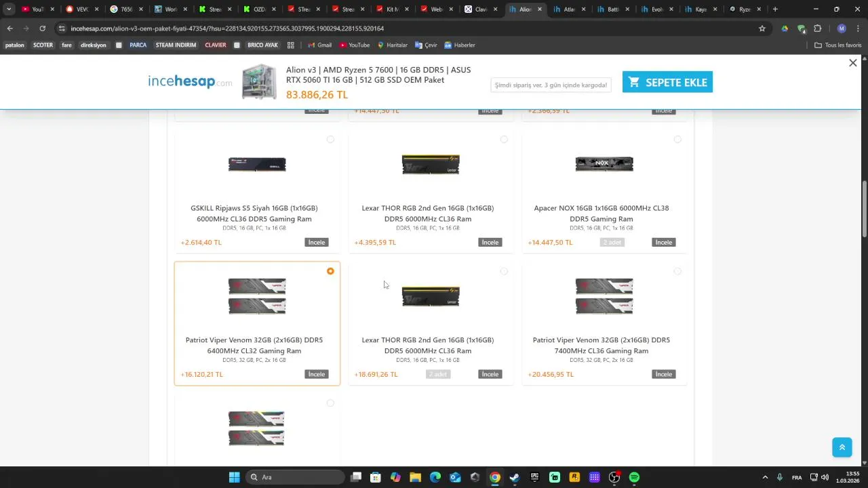Screen dimensions: 868x488
Task: Click İncele for GSKILL Ripjaws S5
Action: 317,243
